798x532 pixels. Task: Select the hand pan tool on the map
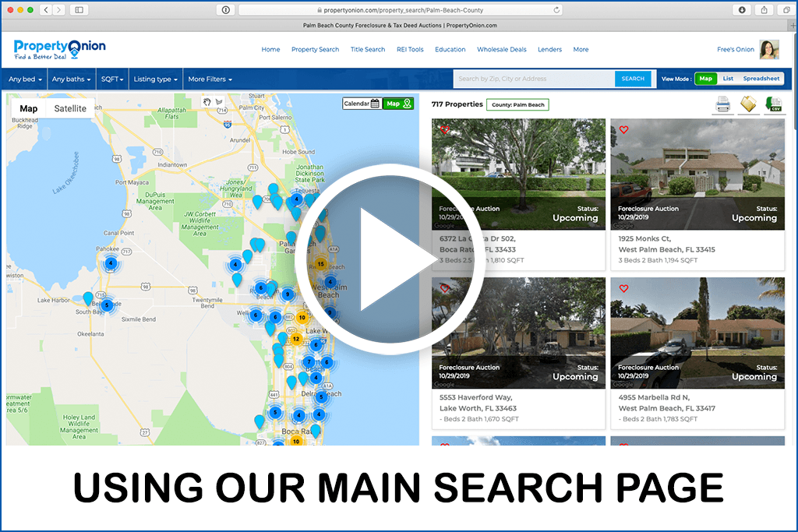tap(207, 103)
